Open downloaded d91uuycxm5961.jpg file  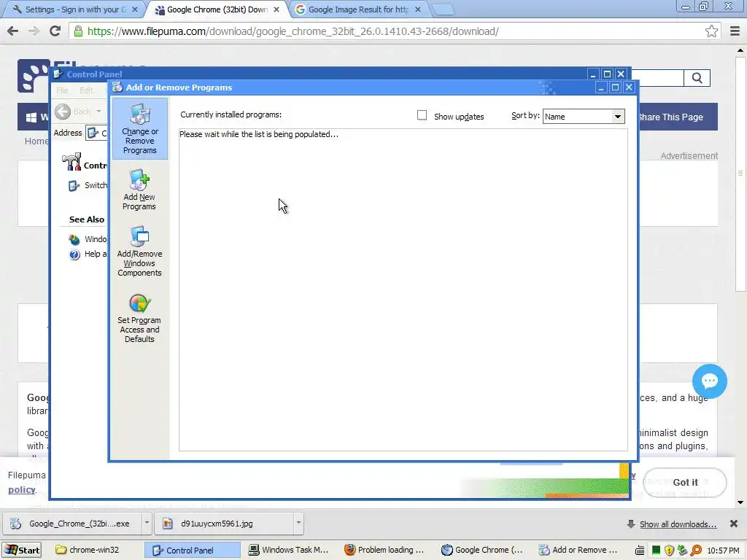tap(224, 524)
